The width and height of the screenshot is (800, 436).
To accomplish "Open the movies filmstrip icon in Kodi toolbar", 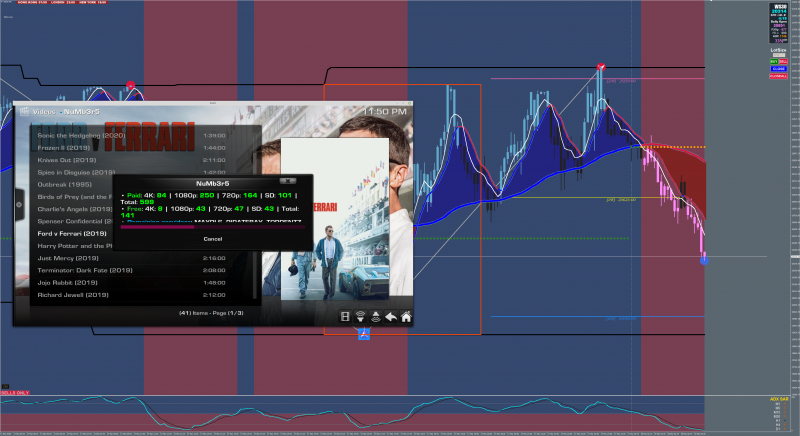I will (x=345, y=317).
